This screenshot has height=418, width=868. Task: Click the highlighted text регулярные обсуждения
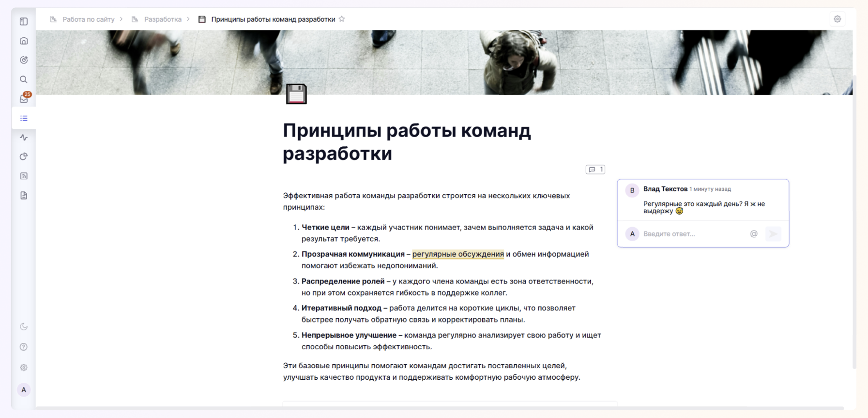coord(458,254)
